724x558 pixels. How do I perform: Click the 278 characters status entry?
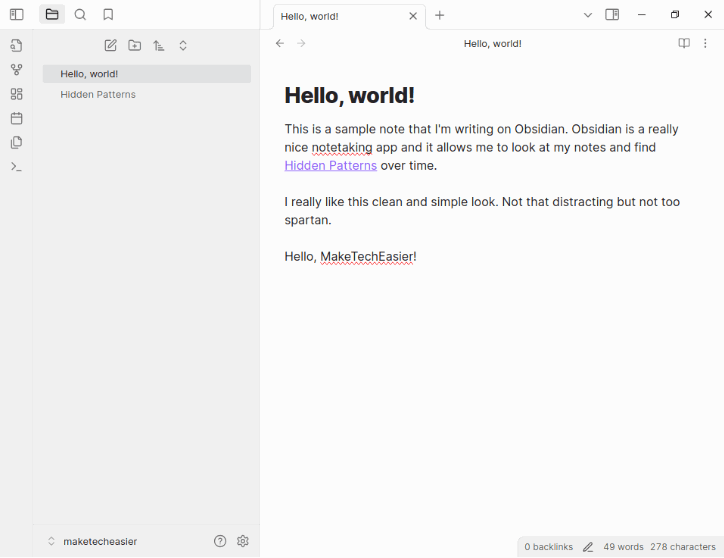682,547
